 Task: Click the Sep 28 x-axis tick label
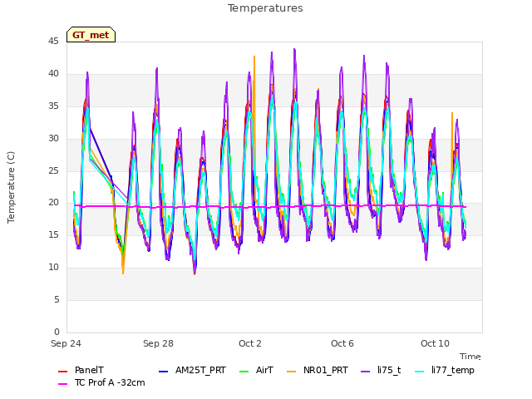(x=158, y=343)
